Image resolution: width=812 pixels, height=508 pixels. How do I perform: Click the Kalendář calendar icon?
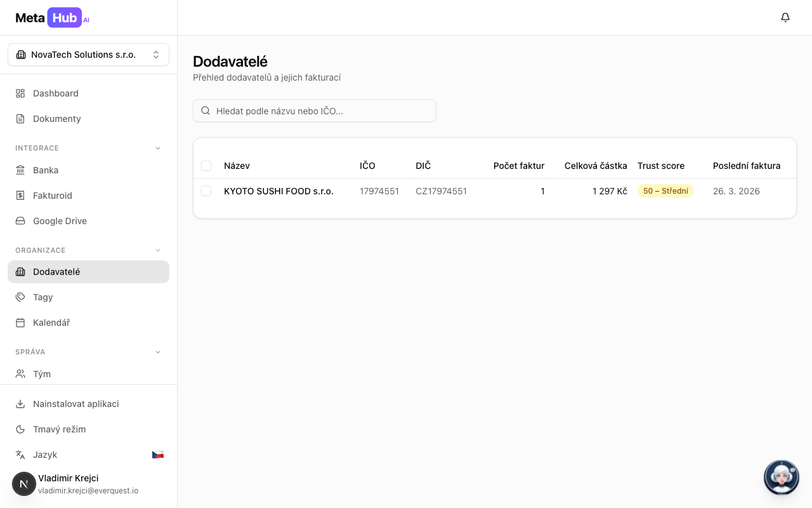pos(20,323)
